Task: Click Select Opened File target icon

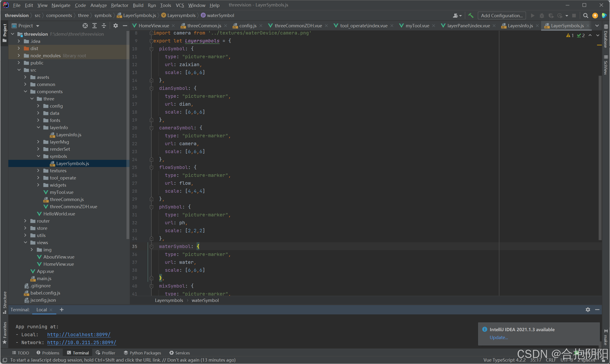Action: tap(85, 25)
